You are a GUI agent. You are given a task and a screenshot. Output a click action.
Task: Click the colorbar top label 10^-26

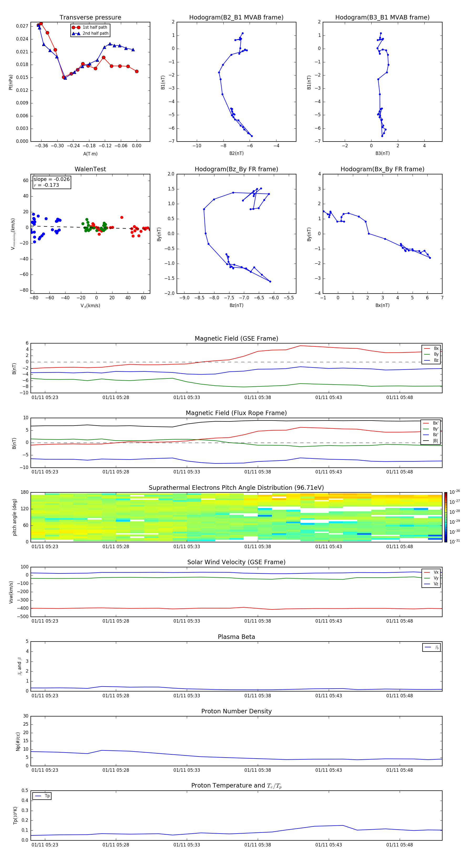[455, 492]
